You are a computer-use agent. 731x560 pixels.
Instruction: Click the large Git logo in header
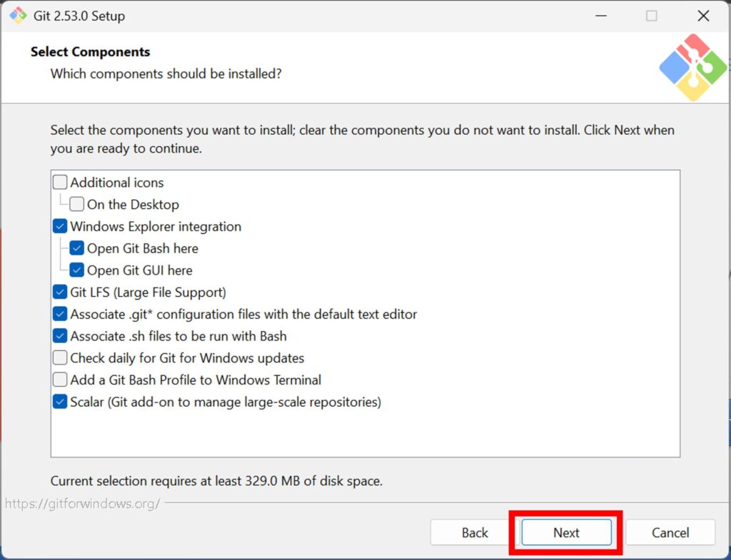pyautogui.click(x=692, y=66)
